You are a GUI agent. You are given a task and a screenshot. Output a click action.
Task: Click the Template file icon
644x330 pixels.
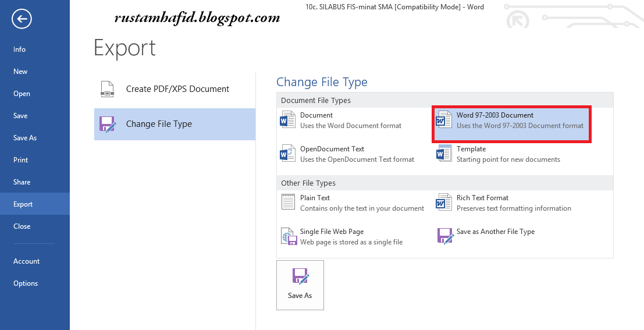(x=444, y=153)
